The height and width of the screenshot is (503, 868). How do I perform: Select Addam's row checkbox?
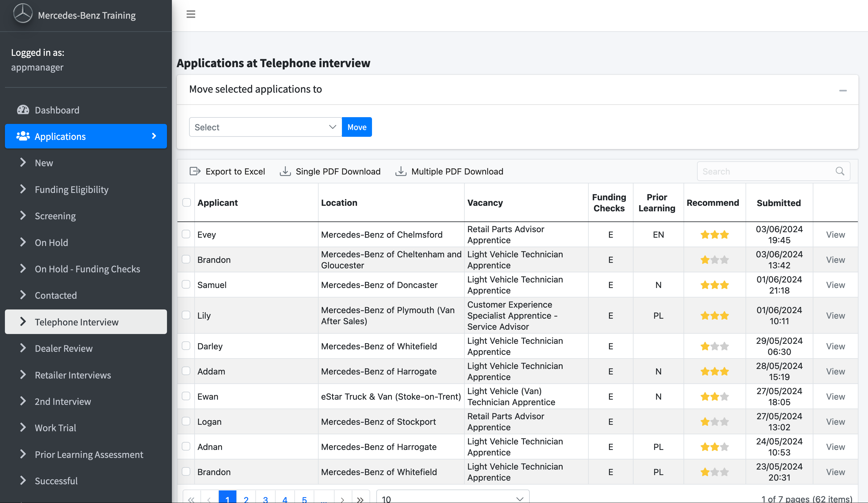(x=186, y=371)
